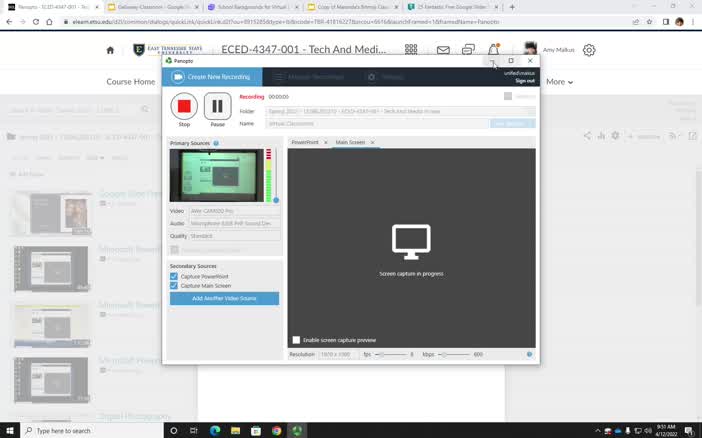The width and height of the screenshot is (702, 438).
Task: Click the Course Home nav link
Action: click(x=131, y=82)
